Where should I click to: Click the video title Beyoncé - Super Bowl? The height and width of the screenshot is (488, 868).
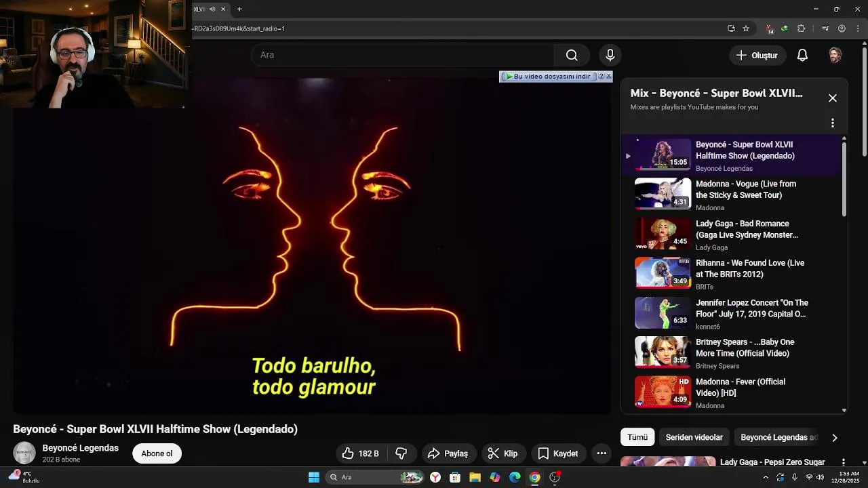[x=155, y=429]
